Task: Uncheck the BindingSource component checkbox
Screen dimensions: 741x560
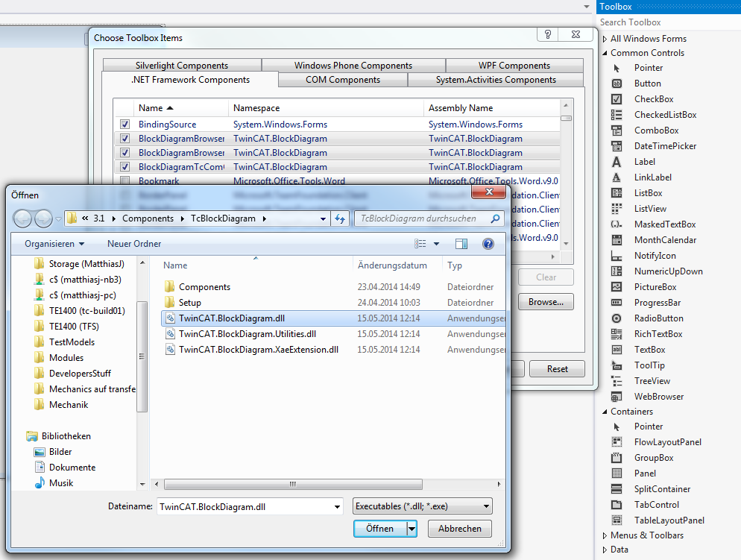Action: click(124, 125)
